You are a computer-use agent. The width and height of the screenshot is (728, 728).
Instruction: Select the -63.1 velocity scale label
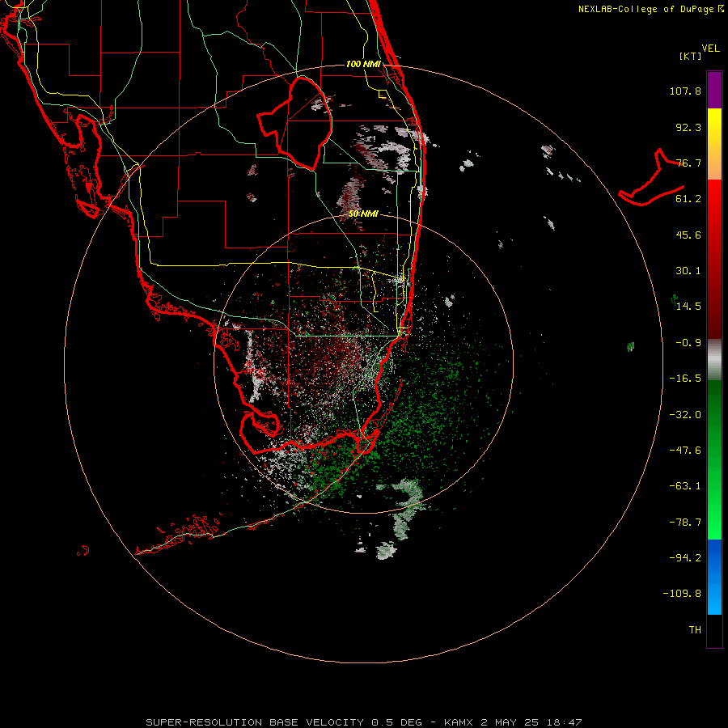click(685, 486)
